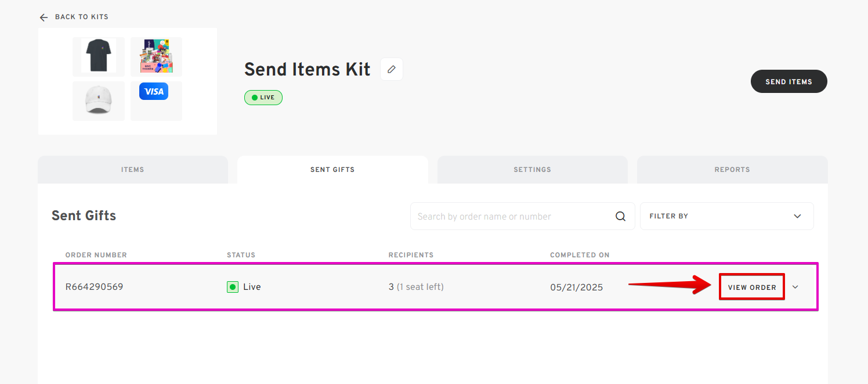Screen dimensions: 868x384
Task: Expand the order row chevron
Action: [x=795, y=287]
